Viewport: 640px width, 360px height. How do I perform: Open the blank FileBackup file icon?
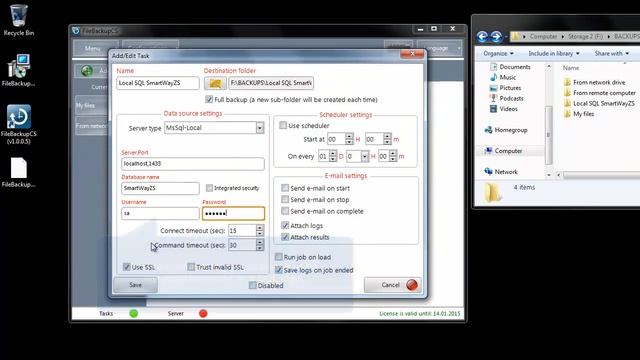[x=18, y=172]
